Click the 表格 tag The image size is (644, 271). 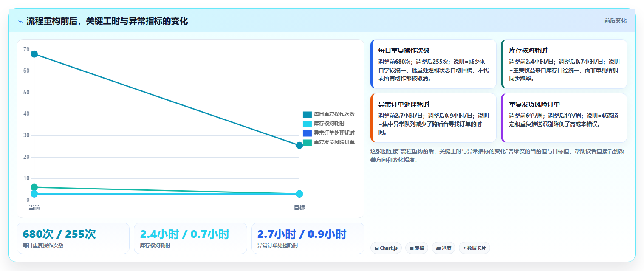click(x=417, y=248)
